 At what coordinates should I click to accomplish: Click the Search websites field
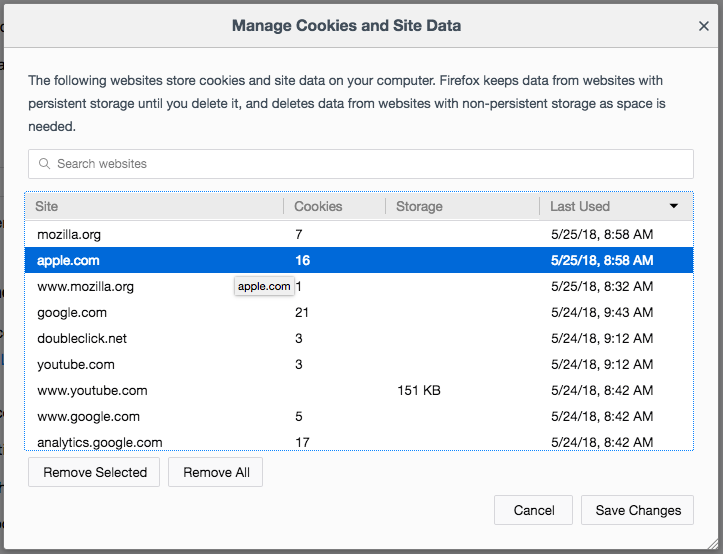coord(361,164)
